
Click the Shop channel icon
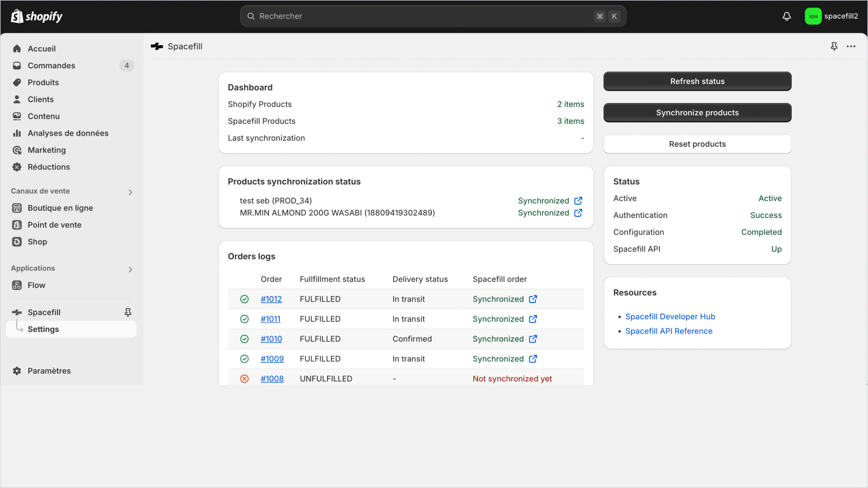(x=16, y=242)
